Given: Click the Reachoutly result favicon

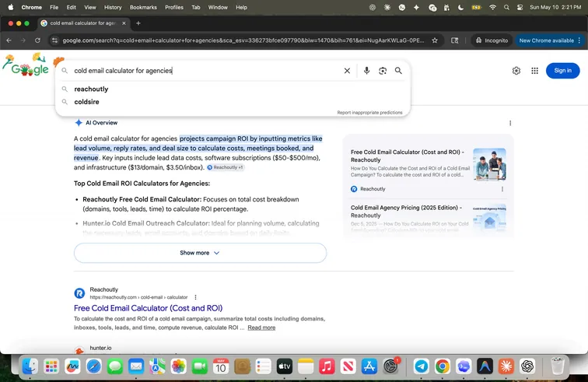Looking at the screenshot, I should click(x=79, y=293).
